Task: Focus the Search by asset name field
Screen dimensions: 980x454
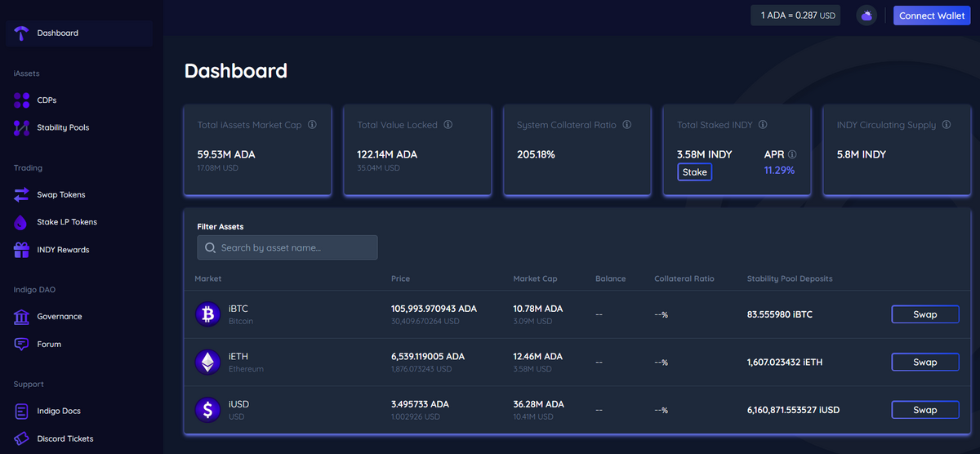Action: pyautogui.click(x=287, y=247)
